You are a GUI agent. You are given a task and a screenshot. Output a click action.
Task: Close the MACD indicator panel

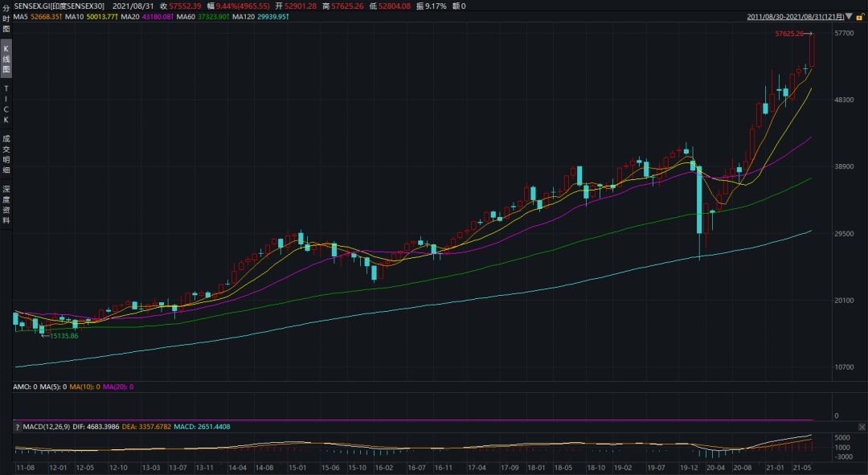[x=862, y=427]
